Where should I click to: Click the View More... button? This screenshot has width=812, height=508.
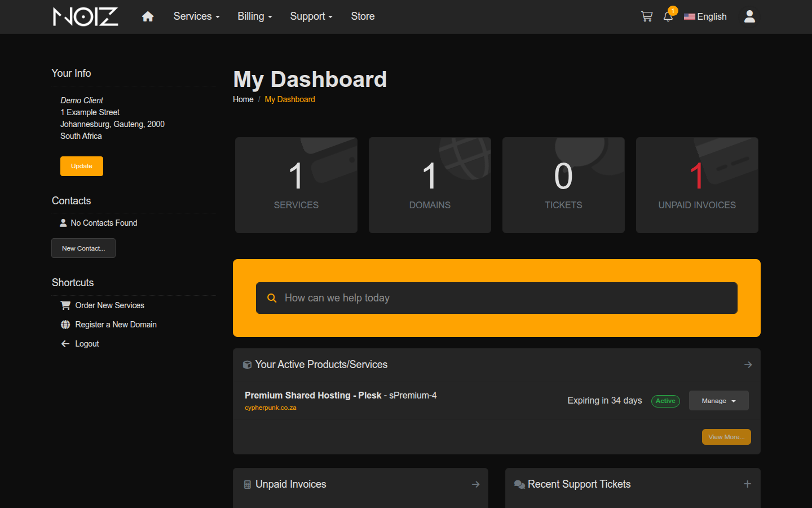pyautogui.click(x=726, y=437)
